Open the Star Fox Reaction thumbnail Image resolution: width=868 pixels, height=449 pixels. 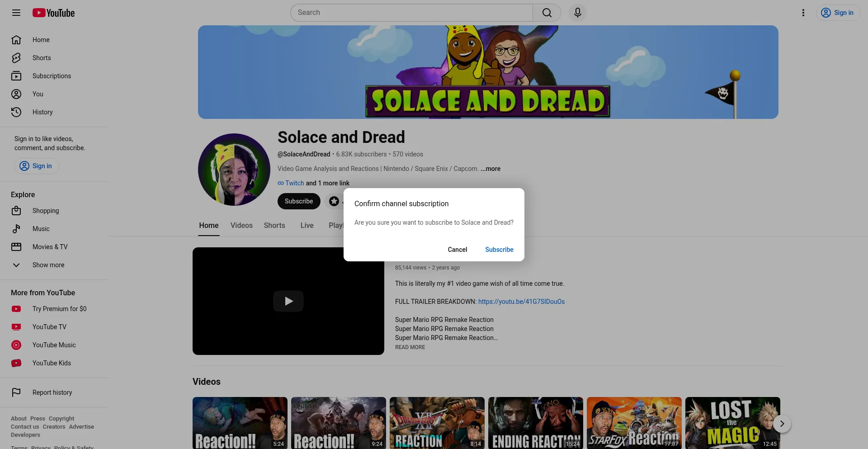(634, 423)
